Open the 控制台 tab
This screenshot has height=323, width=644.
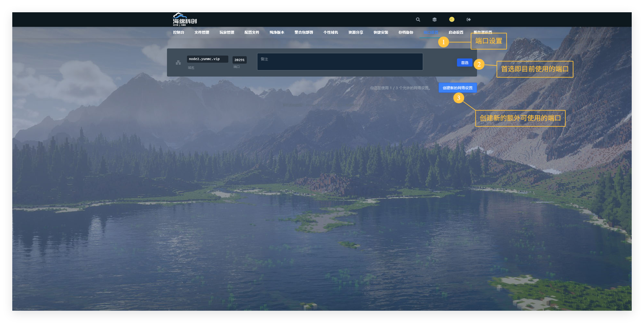178,32
